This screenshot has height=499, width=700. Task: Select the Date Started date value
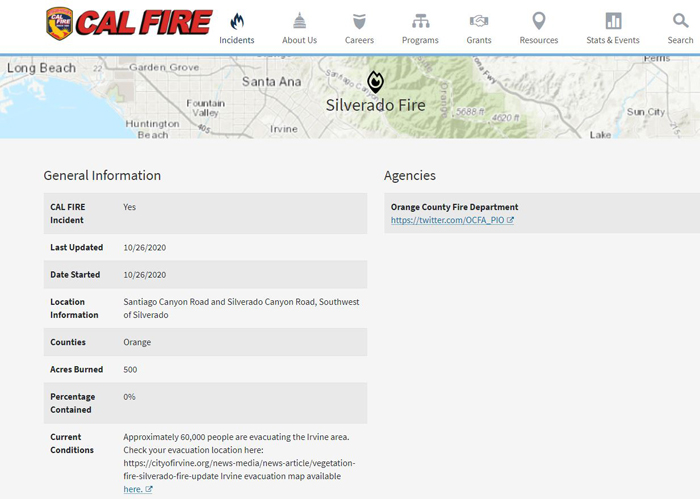click(x=145, y=275)
